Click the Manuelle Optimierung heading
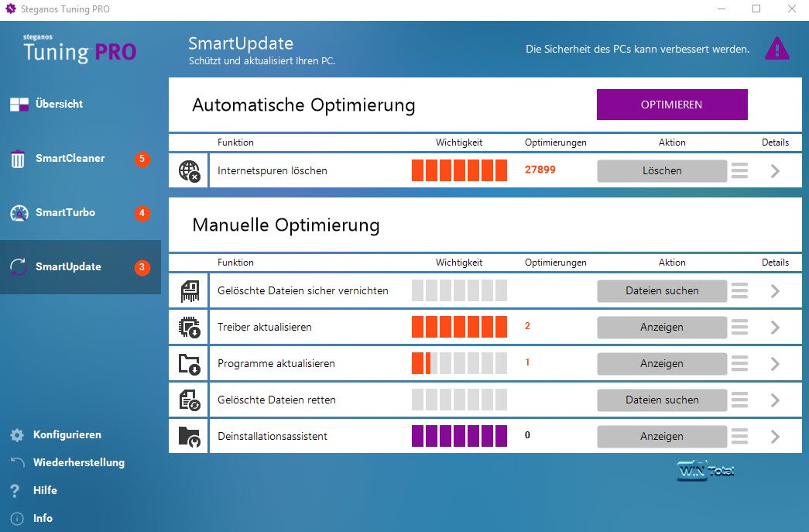809x532 pixels. tap(286, 225)
